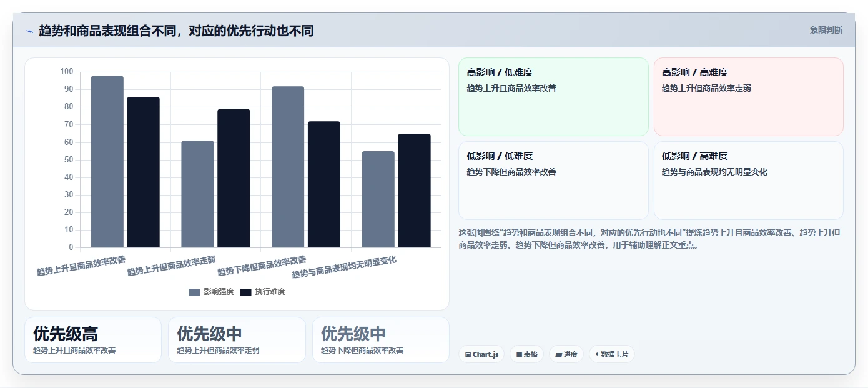Click 执行难度 bar for 趋势下降但商品效率改善
Viewport: 868px width, 388px height.
324,184
